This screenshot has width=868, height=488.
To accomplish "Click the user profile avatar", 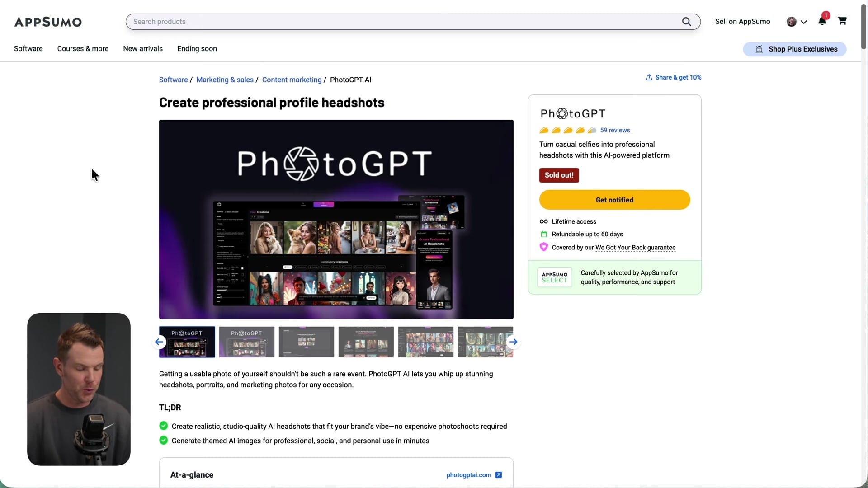I will (x=792, y=22).
